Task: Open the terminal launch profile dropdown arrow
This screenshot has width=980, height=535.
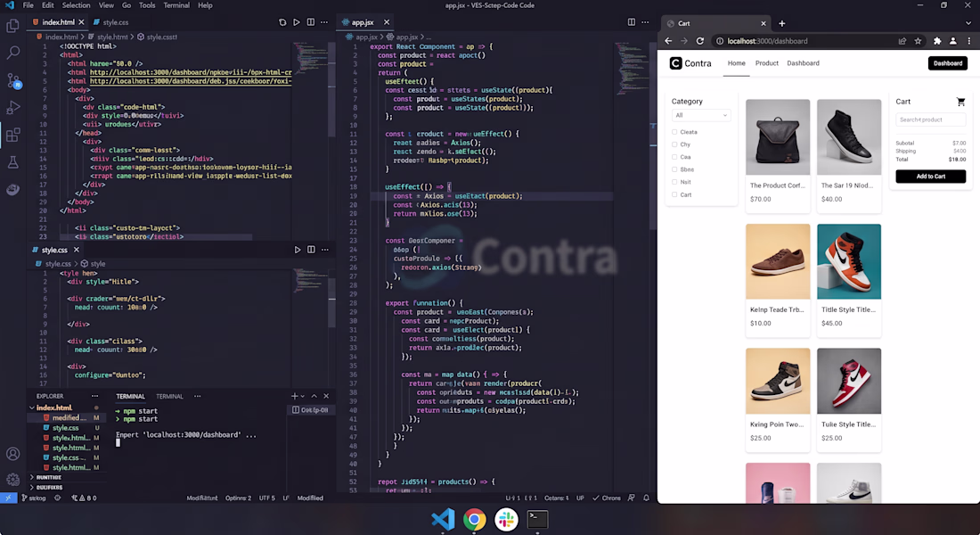Action: coord(303,396)
